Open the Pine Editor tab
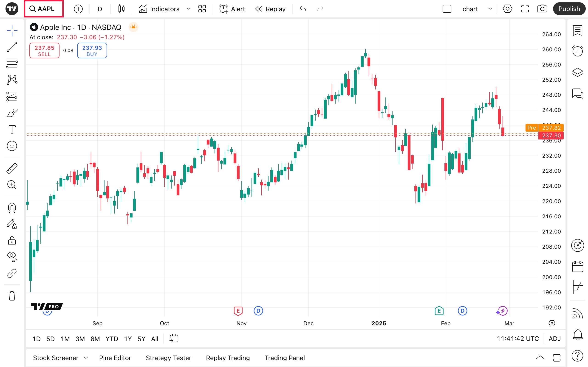588x367 pixels. click(115, 358)
